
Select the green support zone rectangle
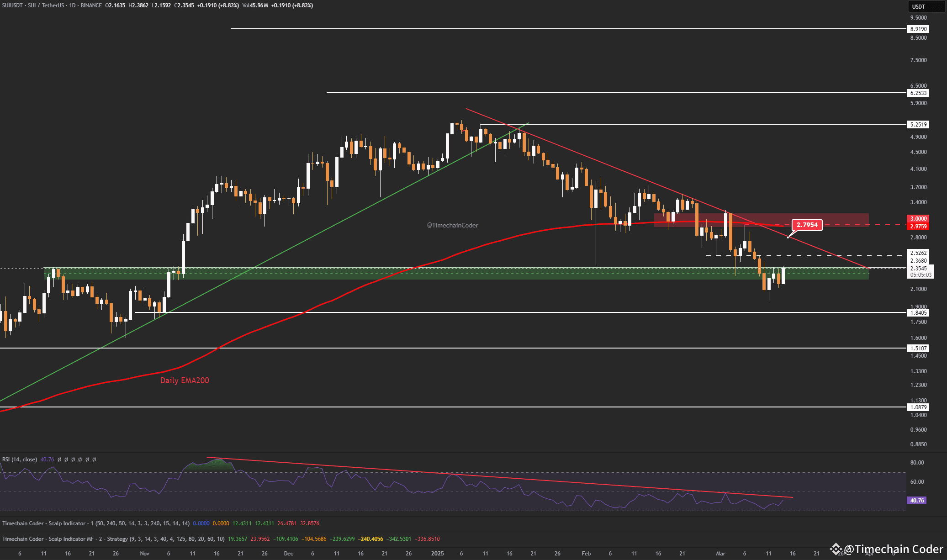click(x=456, y=273)
